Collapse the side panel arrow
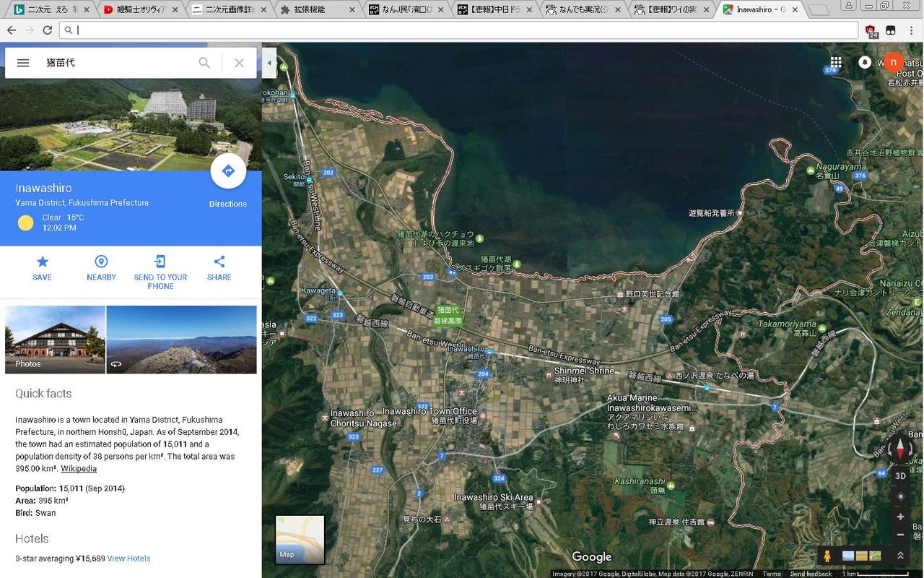Image resolution: width=924 pixels, height=578 pixels. (x=269, y=63)
